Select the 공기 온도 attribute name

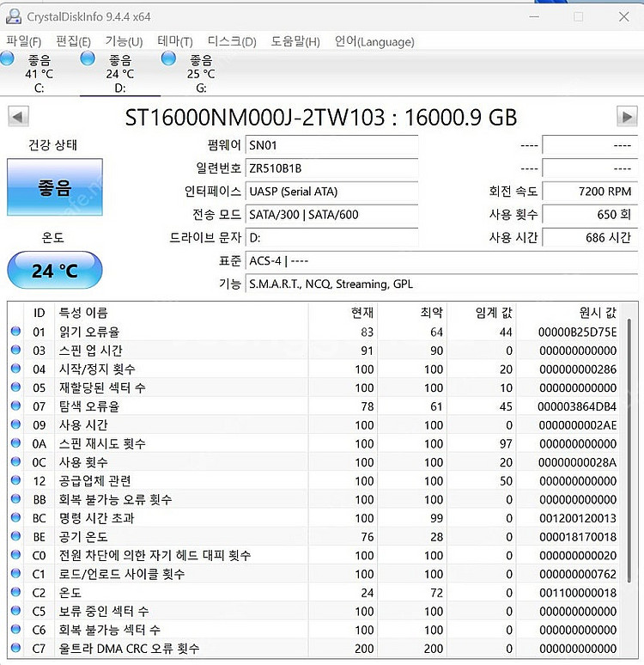83,536
